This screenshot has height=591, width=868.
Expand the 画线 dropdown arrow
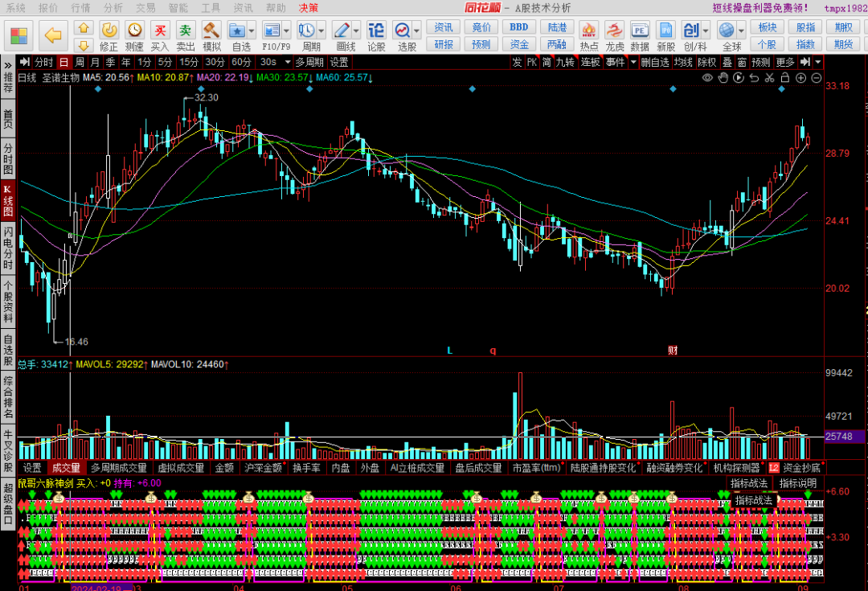[x=356, y=31]
